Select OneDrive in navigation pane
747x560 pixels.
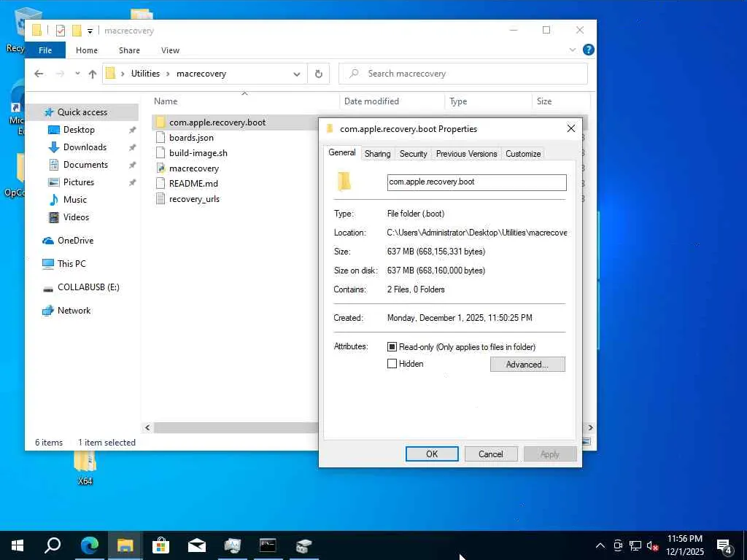tap(75, 241)
